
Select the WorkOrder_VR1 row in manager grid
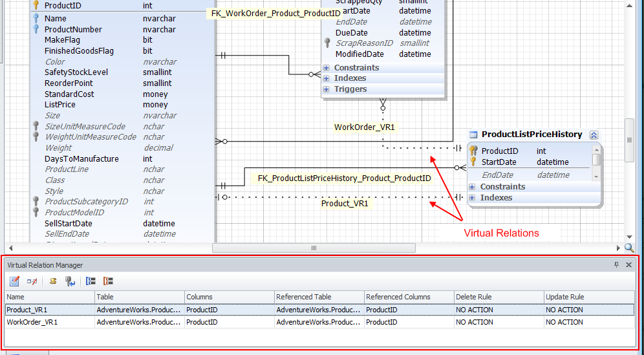coord(319,322)
